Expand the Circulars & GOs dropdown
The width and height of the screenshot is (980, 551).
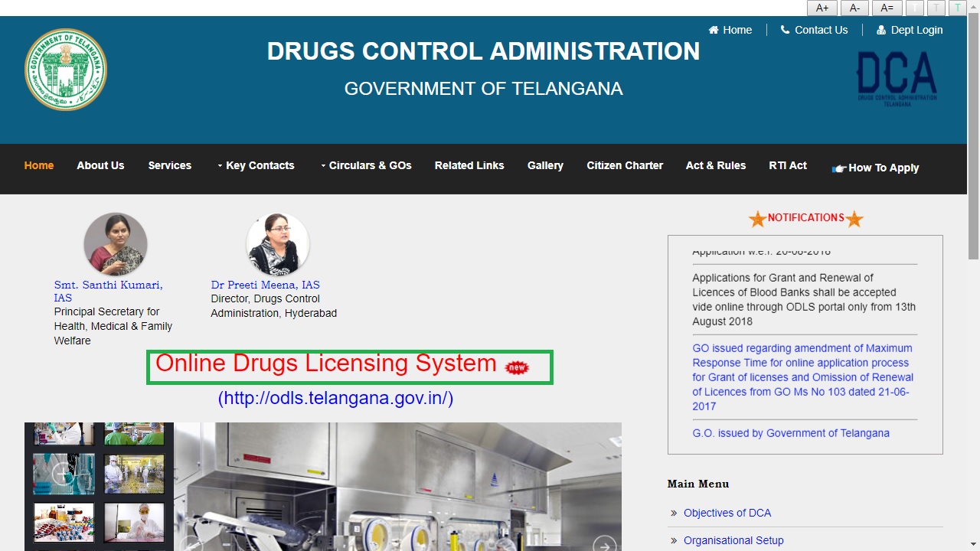coord(371,165)
